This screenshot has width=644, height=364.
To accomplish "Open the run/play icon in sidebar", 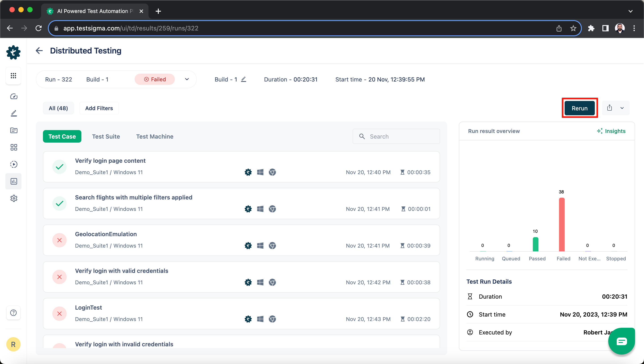I will 14,164.
